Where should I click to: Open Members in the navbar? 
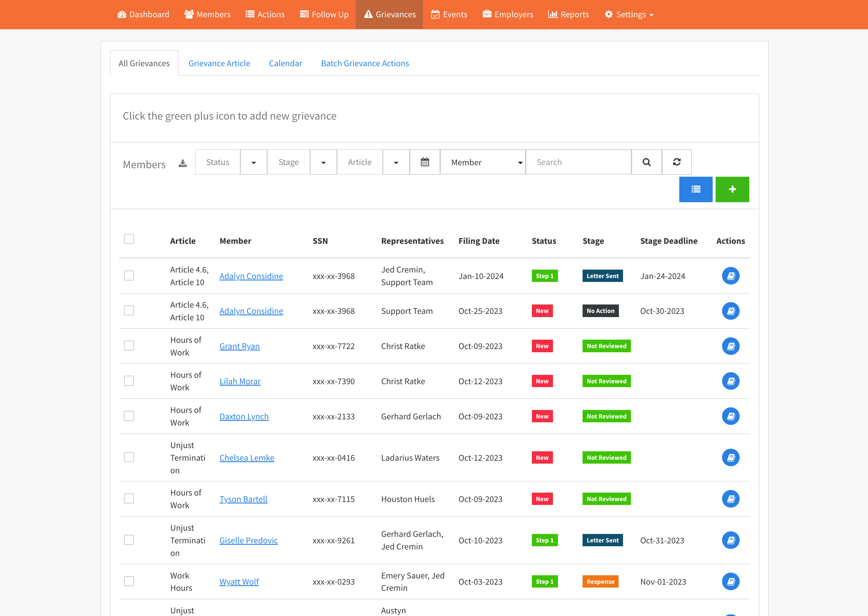[x=207, y=14]
